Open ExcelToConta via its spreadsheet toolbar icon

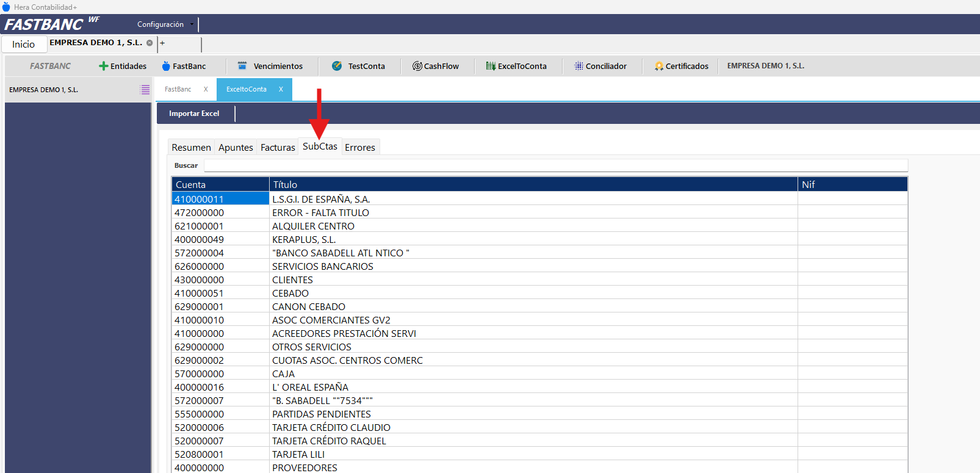click(x=491, y=66)
